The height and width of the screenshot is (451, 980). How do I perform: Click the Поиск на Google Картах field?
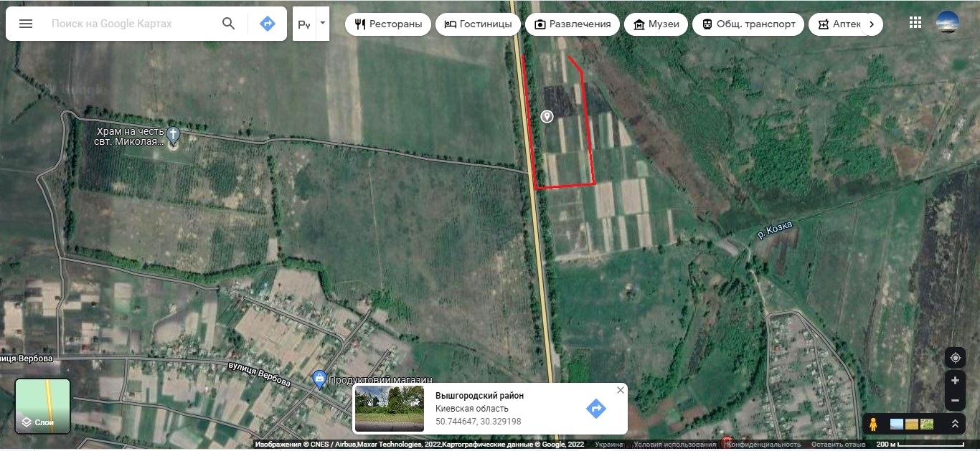pos(129,24)
